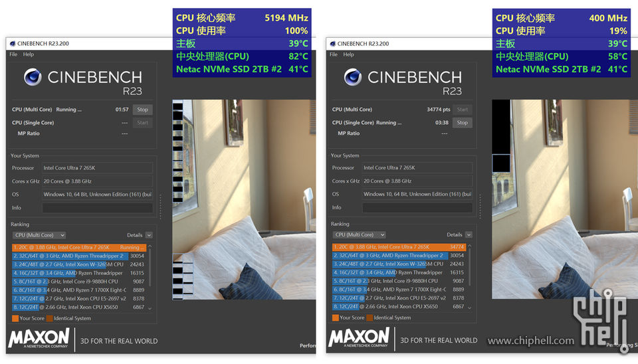Click CPU temperature 58°C in right overlay
Viewport: 638px width, 364px height.
(617, 56)
